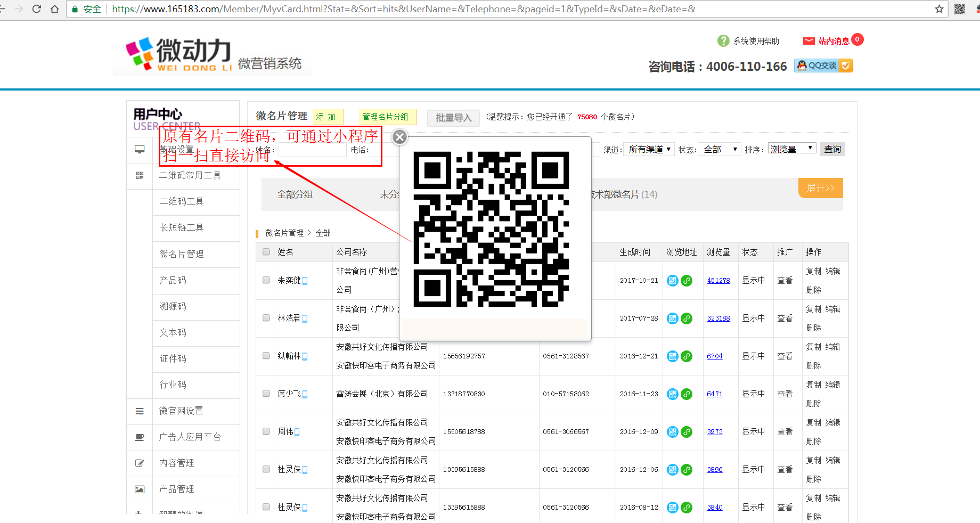Image resolution: width=980 pixels, height=523 pixels.
Task: Click the 系统使用帮助 question mark icon
Action: coord(723,41)
